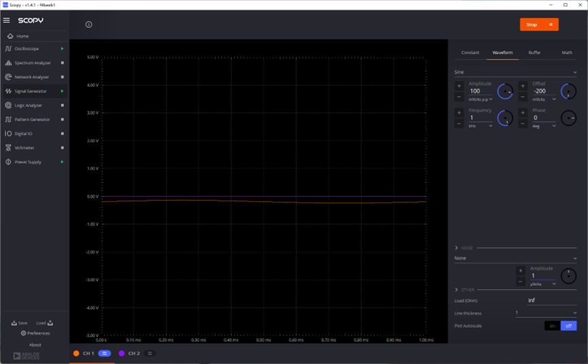Open the Sine waveform type dropdown
This screenshot has width=588, height=364.
pyautogui.click(x=515, y=72)
